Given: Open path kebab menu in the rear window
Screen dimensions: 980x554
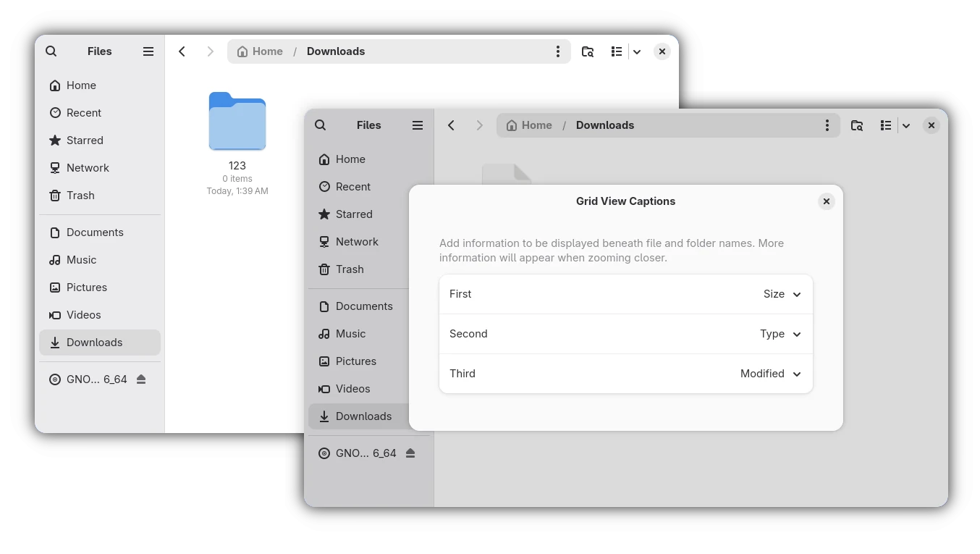Looking at the screenshot, I should [557, 51].
